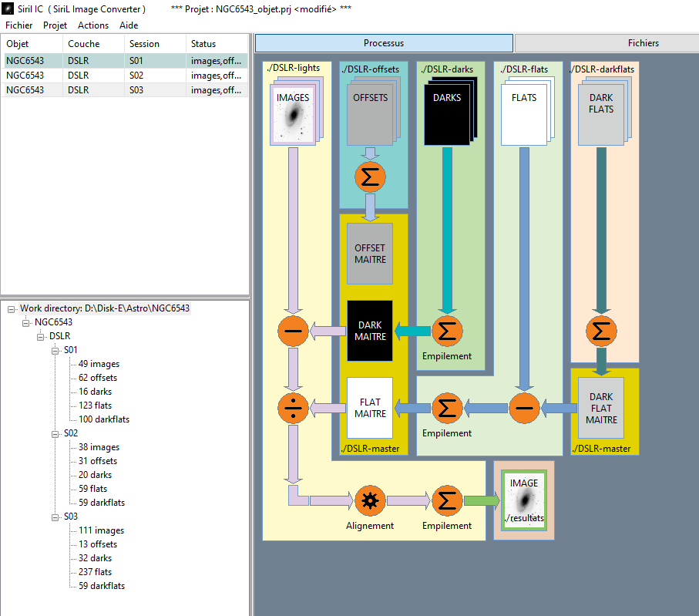Click the resulting IMAGE ./resultats thumbnail

(524, 500)
